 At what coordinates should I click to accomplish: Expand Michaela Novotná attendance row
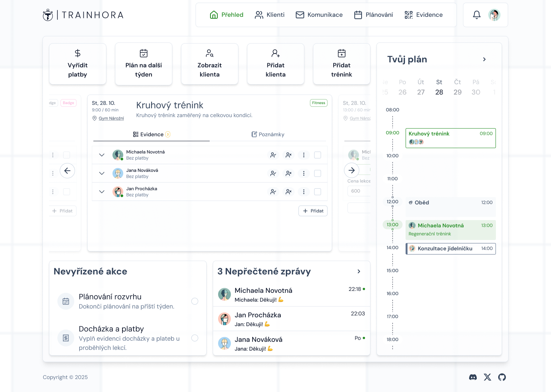[x=102, y=155]
